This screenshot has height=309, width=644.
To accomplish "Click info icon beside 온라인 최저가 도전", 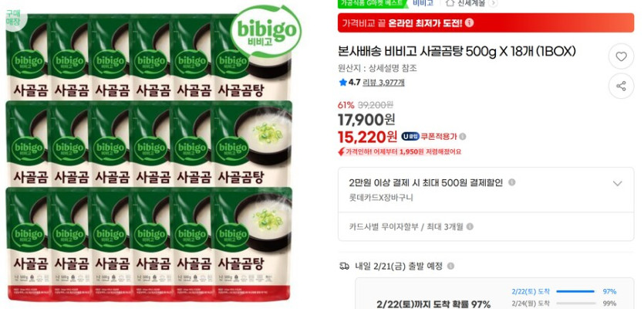I will click(470, 22).
